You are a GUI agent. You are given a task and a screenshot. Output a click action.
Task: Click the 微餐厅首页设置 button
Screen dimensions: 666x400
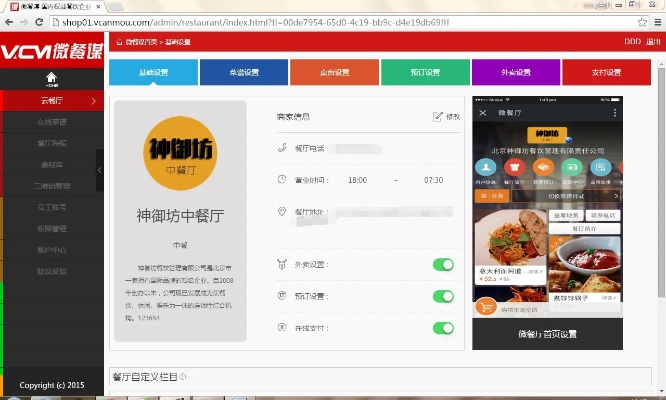tap(547, 335)
